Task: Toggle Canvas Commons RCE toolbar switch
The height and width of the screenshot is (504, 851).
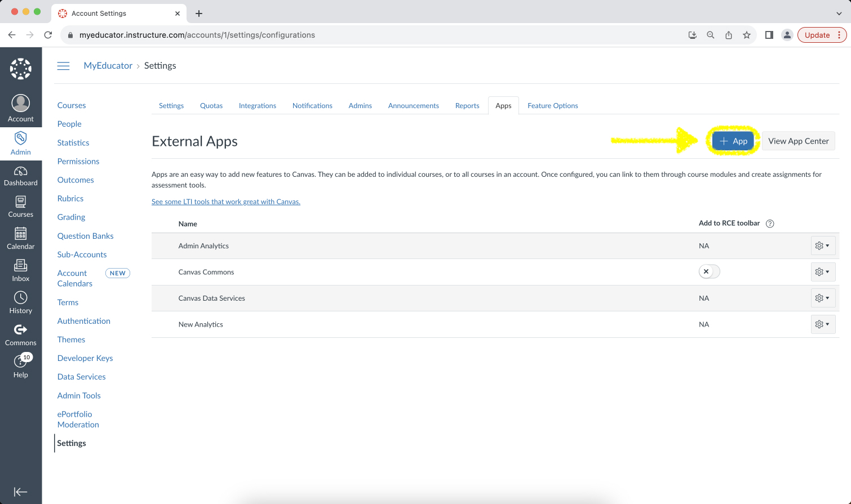Action: tap(710, 271)
